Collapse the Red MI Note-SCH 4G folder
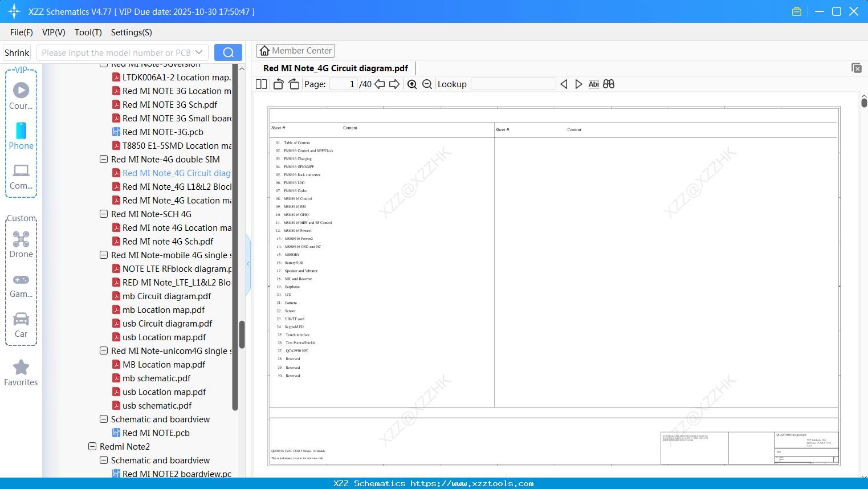This screenshot has width=868, height=489. [x=104, y=214]
